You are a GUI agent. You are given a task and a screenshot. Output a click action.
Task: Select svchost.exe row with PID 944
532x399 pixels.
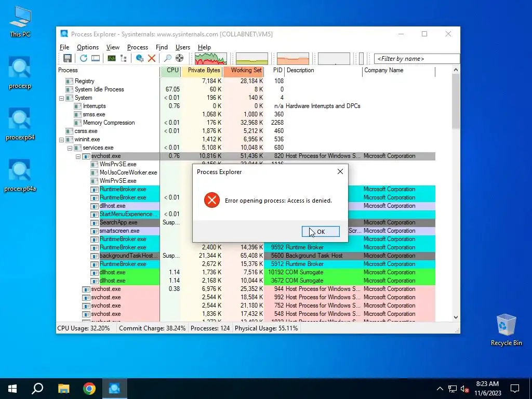(246, 289)
